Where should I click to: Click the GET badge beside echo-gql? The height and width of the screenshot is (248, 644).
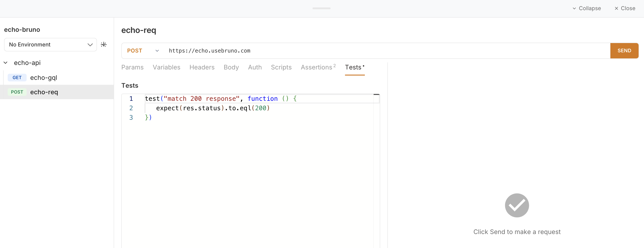pyautogui.click(x=17, y=78)
